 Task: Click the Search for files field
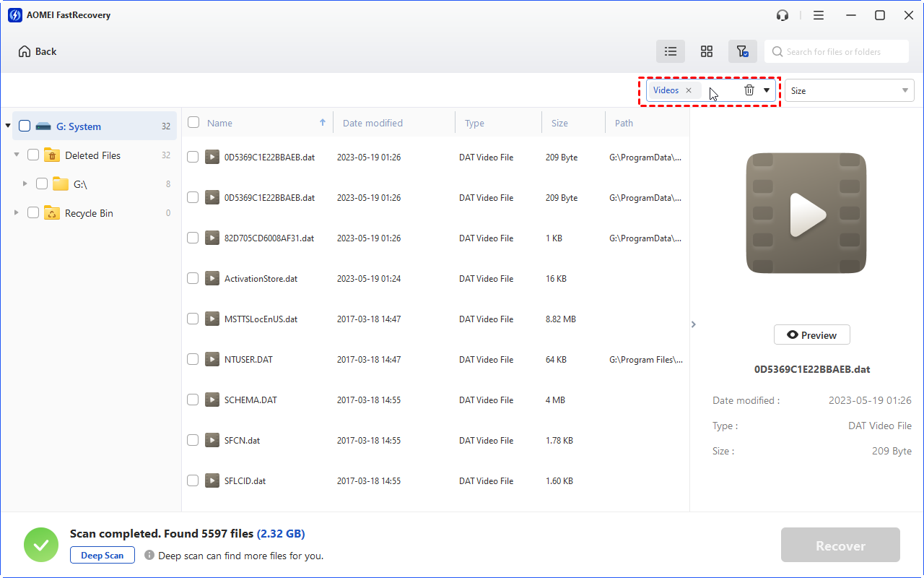click(x=837, y=51)
